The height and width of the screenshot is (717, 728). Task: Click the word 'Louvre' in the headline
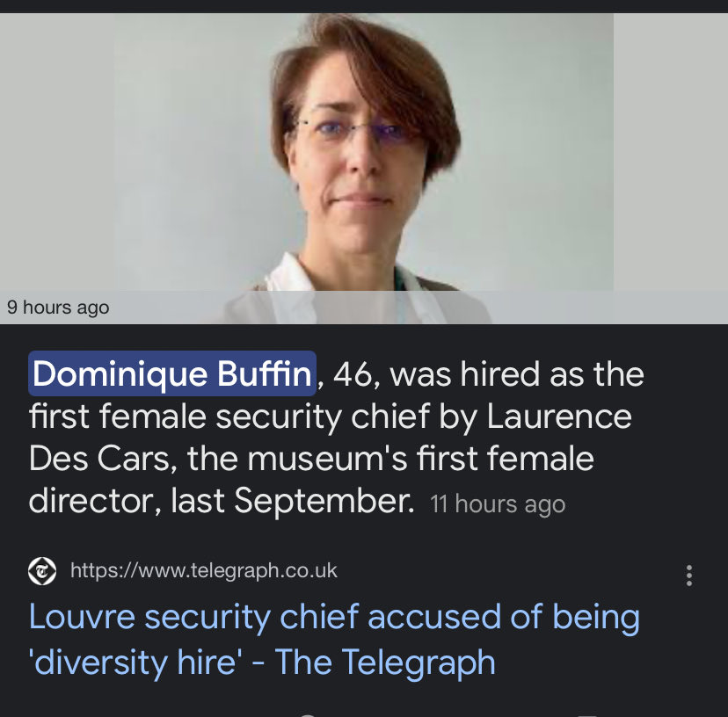pos(81,617)
